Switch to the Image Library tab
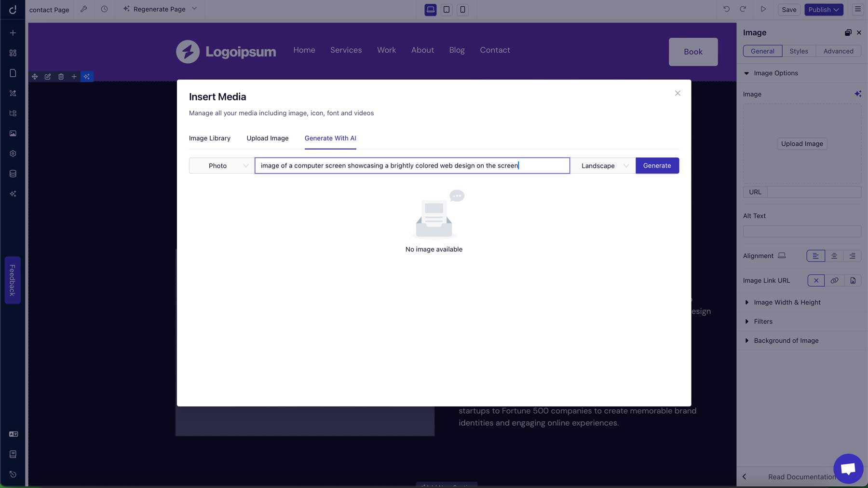The image size is (868, 488). point(209,138)
